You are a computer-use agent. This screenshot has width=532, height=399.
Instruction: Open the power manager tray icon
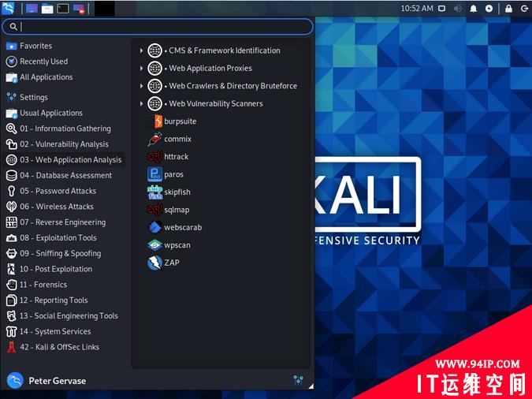[x=489, y=9]
